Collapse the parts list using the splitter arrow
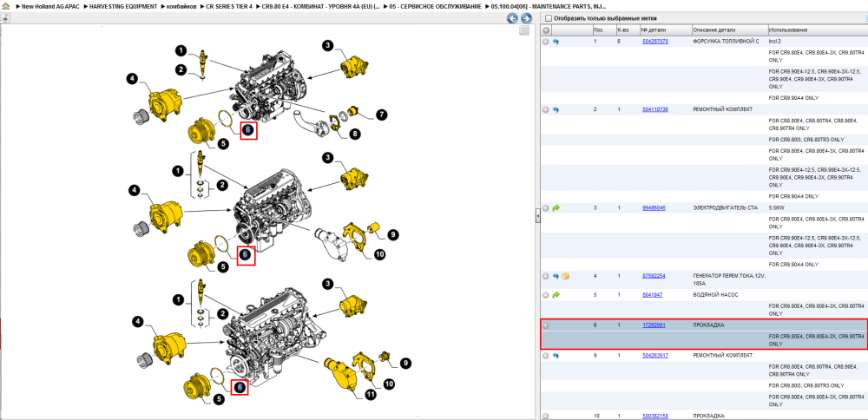The image size is (868, 420). click(537, 216)
